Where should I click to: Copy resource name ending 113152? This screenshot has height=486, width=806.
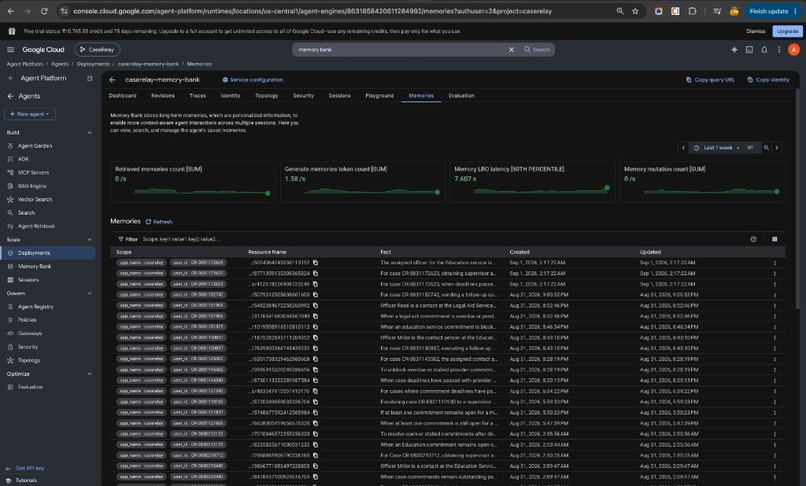[x=316, y=263]
